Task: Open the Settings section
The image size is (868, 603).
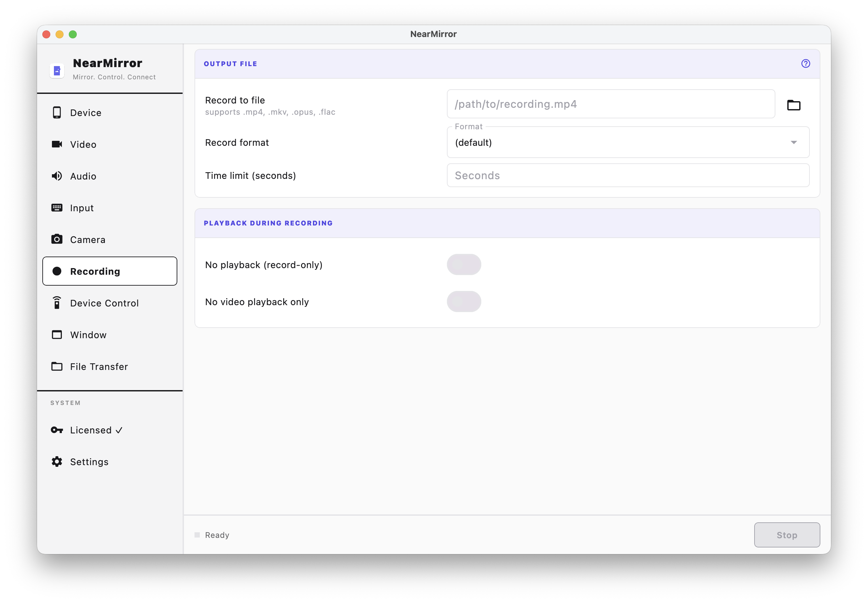Action: coord(89,462)
